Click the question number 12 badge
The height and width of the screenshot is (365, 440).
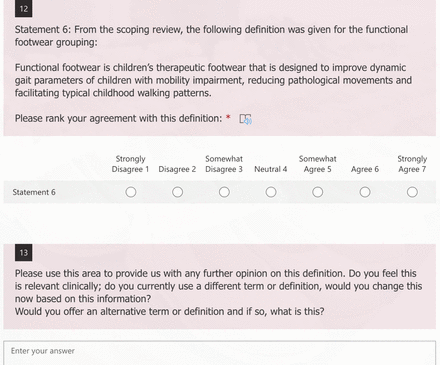[24, 9]
